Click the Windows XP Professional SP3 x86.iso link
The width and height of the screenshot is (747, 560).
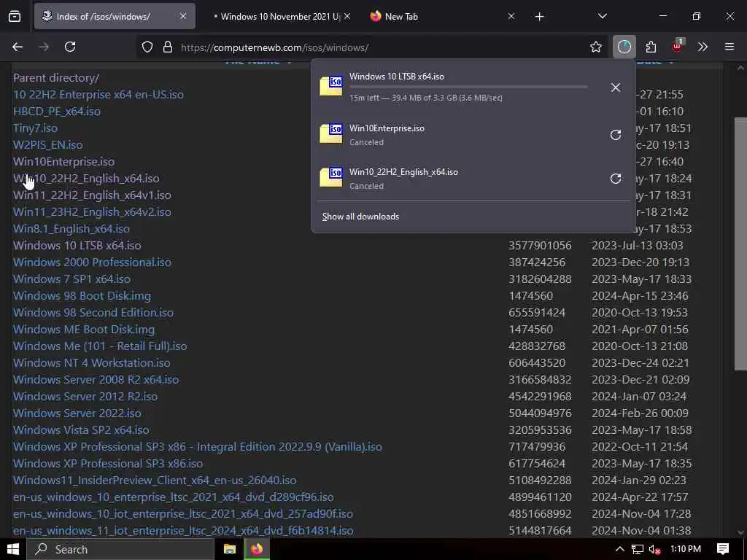(x=108, y=463)
